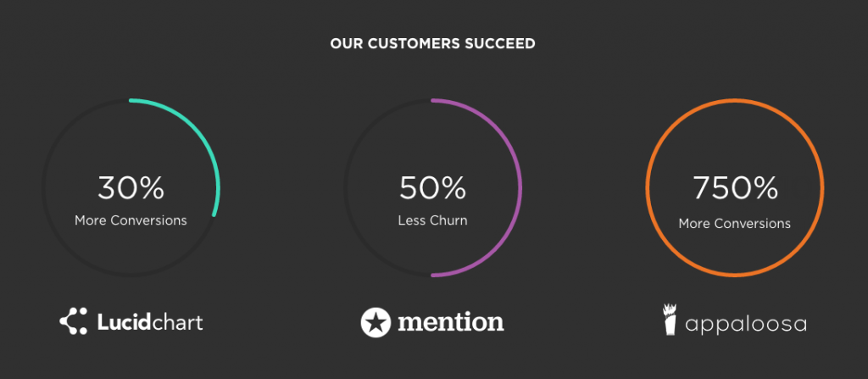868x379 pixels.
Task: Click the appaloosa horse head icon
Action: (670, 319)
